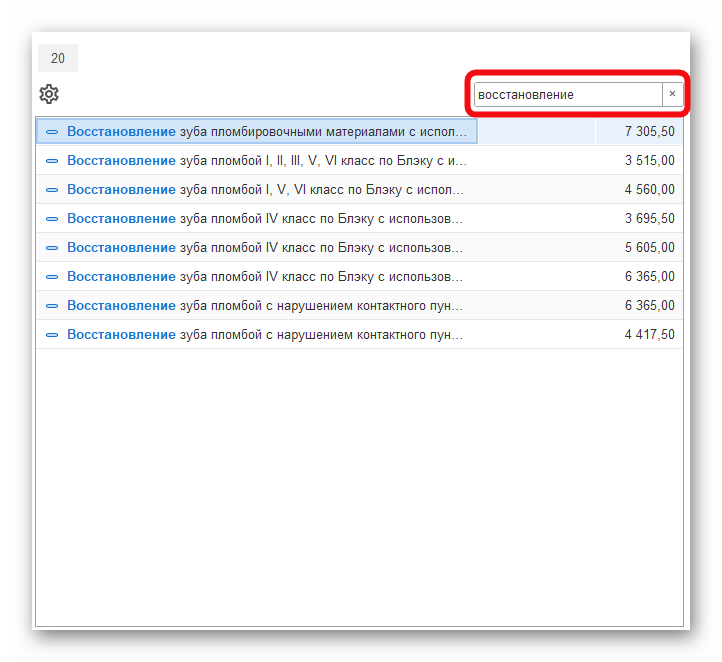Select IV класс row text priced 3 695,50
Screen dimensions: 722x662
click(265, 219)
